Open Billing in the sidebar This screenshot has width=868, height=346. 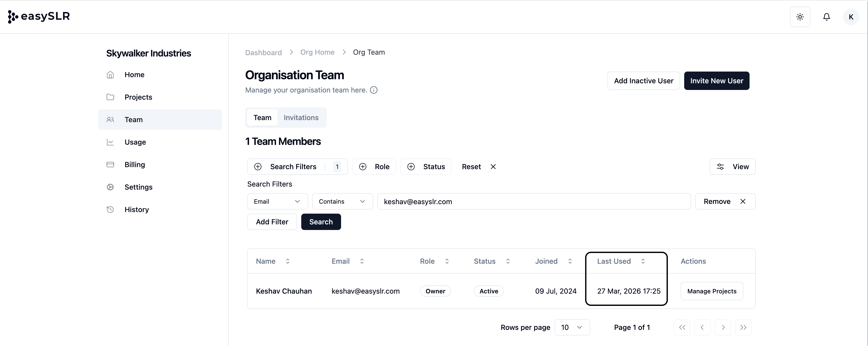135,165
